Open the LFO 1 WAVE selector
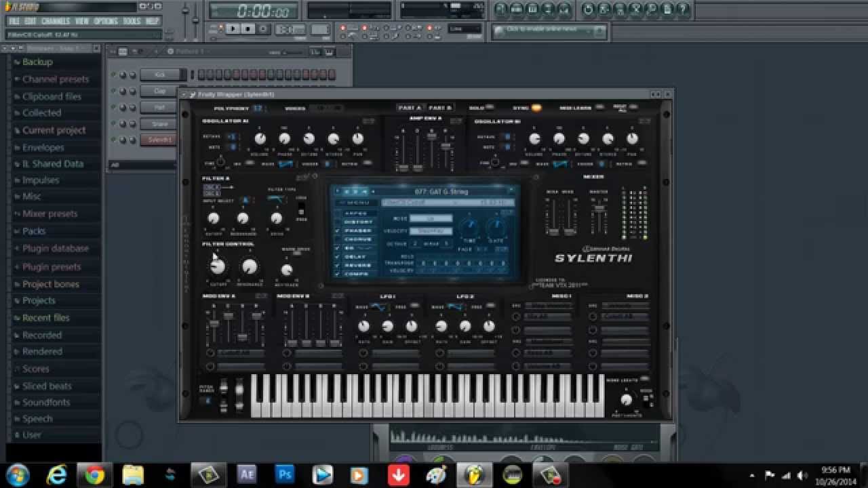 (378, 306)
